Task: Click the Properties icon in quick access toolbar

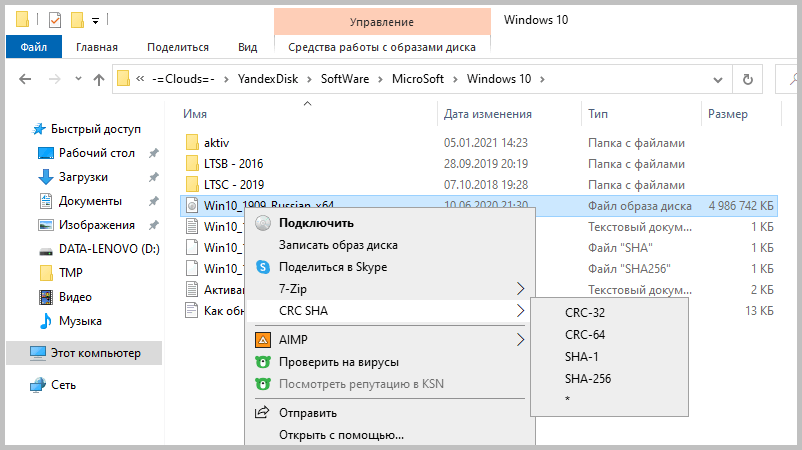Action: 55,20
